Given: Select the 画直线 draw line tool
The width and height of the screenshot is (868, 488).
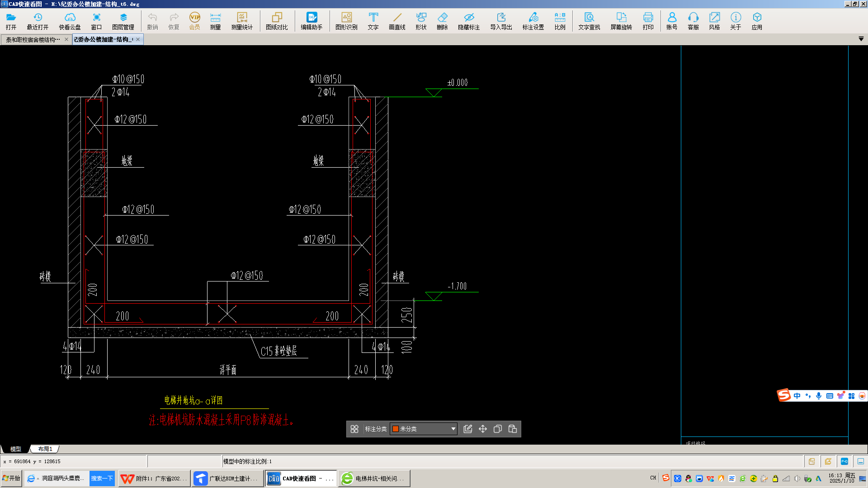Looking at the screenshot, I should point(397,21).
